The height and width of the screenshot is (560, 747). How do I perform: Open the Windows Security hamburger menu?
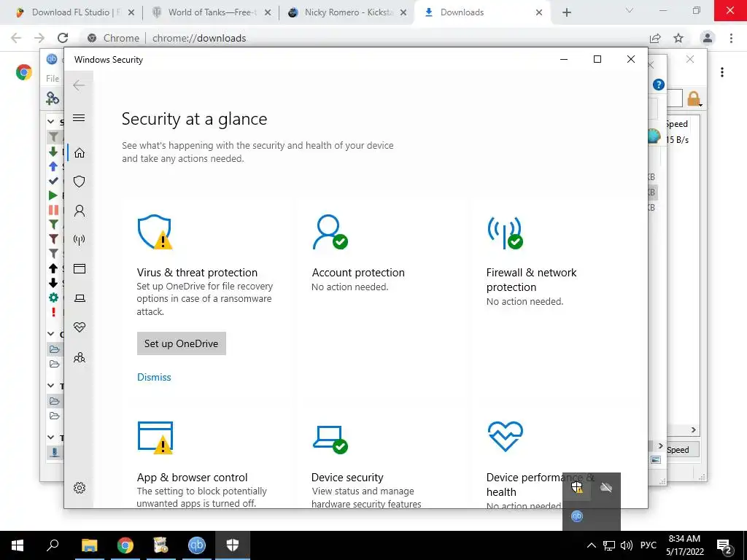click(79, 117)
